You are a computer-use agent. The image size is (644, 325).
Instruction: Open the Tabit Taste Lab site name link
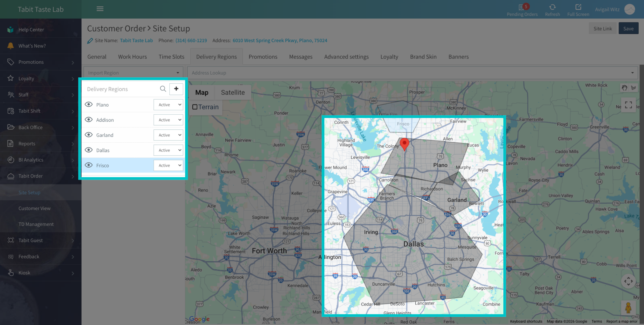pyautogui.click(x=136, y=41)
